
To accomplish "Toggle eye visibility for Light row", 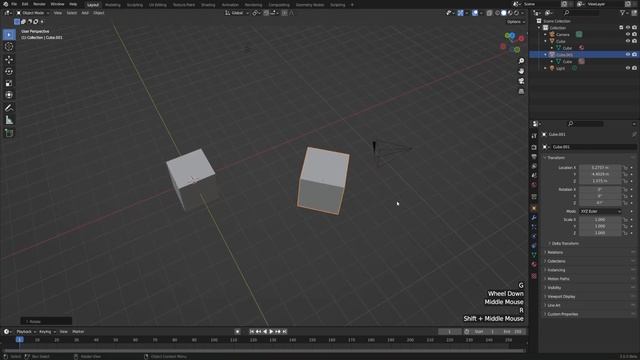I will point(628,68).
